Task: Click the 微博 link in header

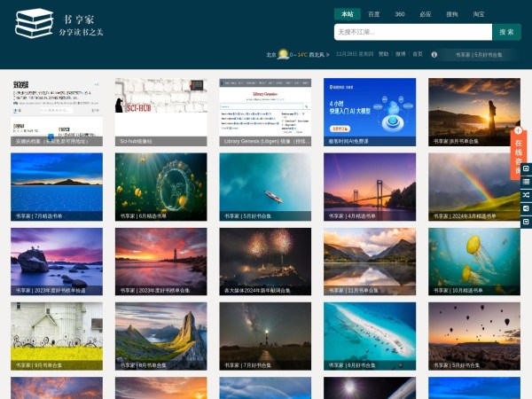Action: coord(400,54)
